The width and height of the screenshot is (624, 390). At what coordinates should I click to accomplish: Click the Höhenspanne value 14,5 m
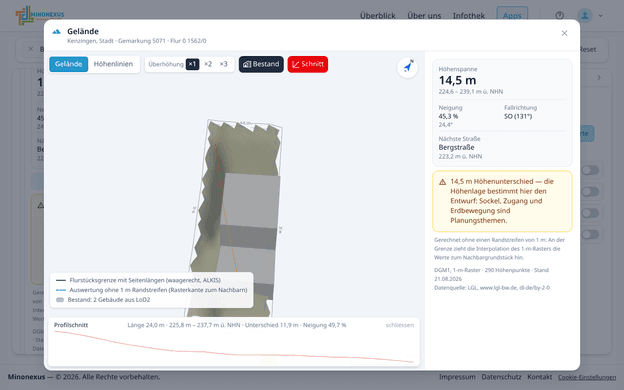click(457, 80)
